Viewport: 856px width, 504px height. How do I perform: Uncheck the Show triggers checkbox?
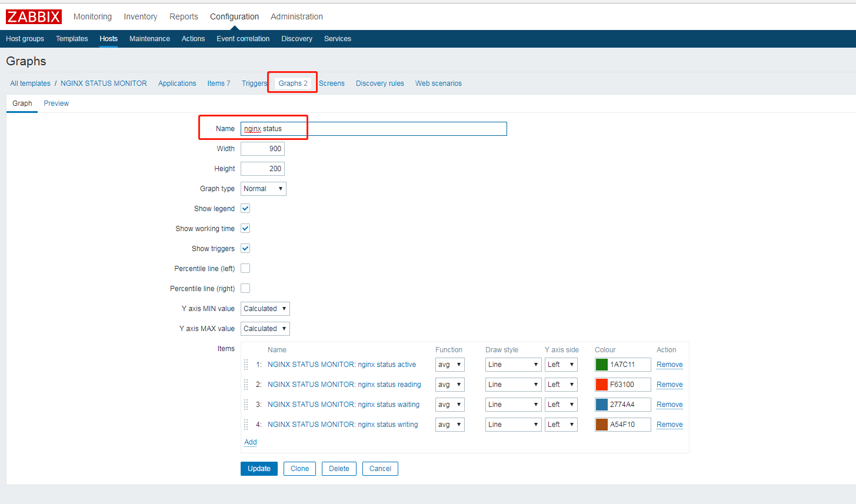[x=245, y=248]
